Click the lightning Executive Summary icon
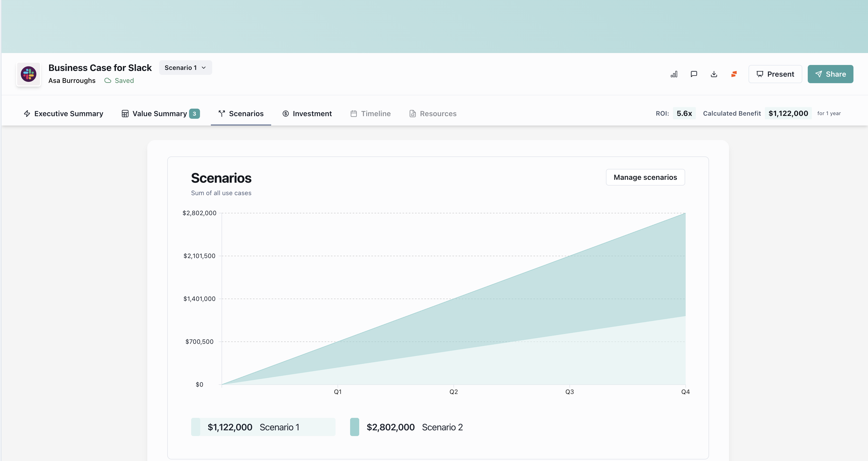 point(27,114)
